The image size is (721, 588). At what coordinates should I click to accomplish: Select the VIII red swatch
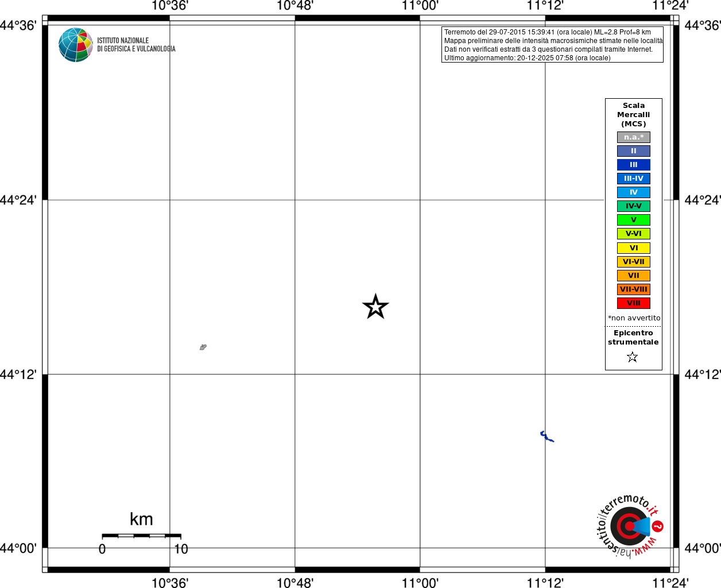[x=634, y=303]
